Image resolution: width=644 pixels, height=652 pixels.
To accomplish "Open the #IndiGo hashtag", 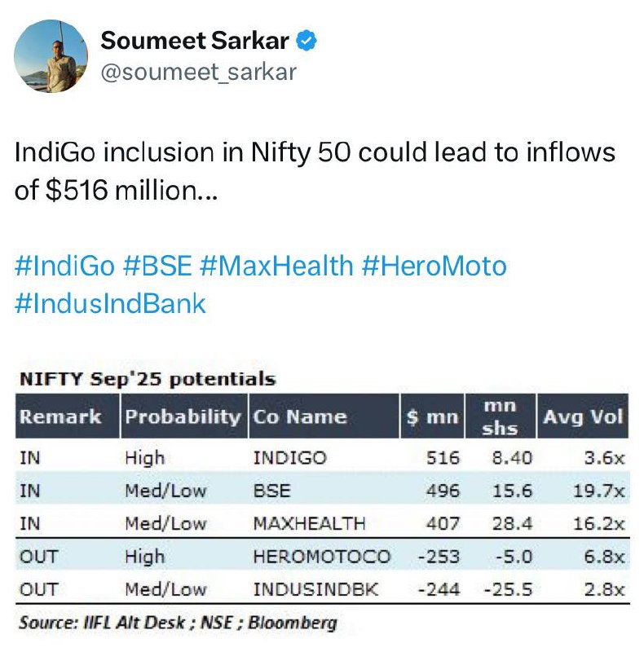I will (x=65, y=266).
